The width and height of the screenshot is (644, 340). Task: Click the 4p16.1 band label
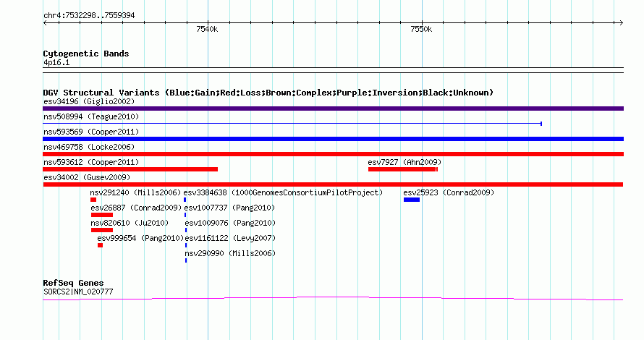click(x=56, y=62)
